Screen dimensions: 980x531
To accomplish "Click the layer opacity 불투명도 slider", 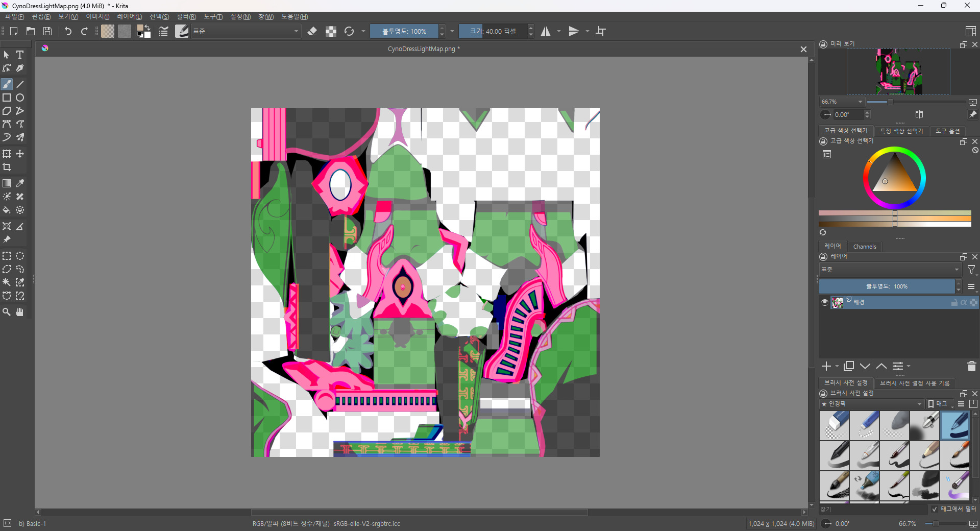I will point(886,286).
